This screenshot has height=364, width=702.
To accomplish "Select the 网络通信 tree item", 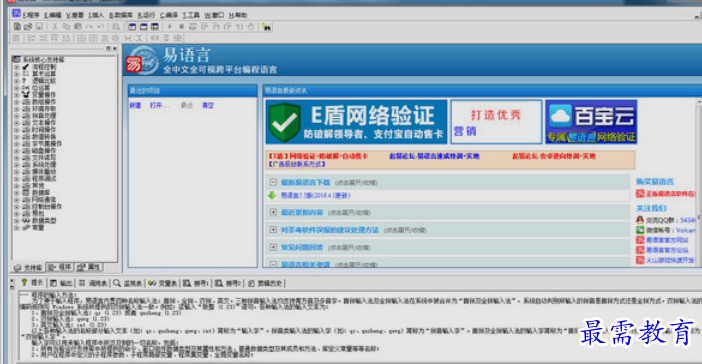I will tap(44, 199).
